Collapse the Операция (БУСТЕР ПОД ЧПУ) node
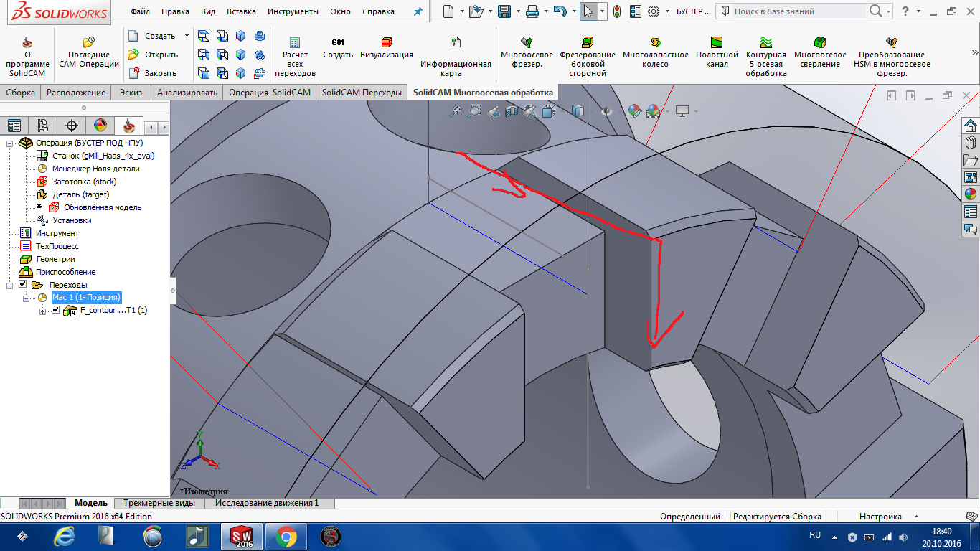980x551 pixels. 10,143
